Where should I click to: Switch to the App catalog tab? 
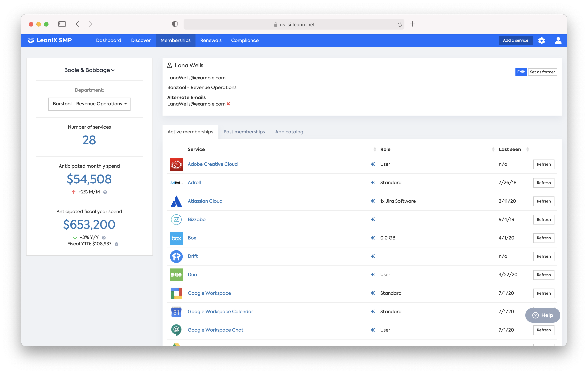[x=289, y=132]
